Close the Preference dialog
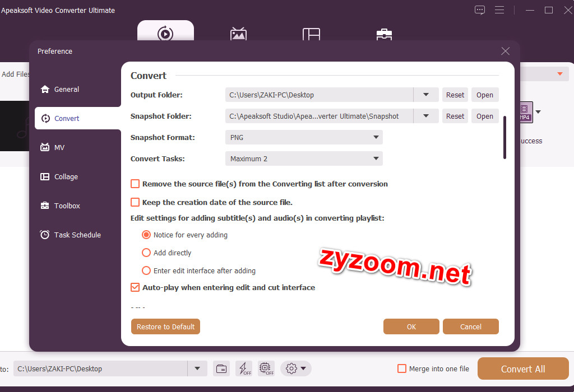 click(505, 51)
